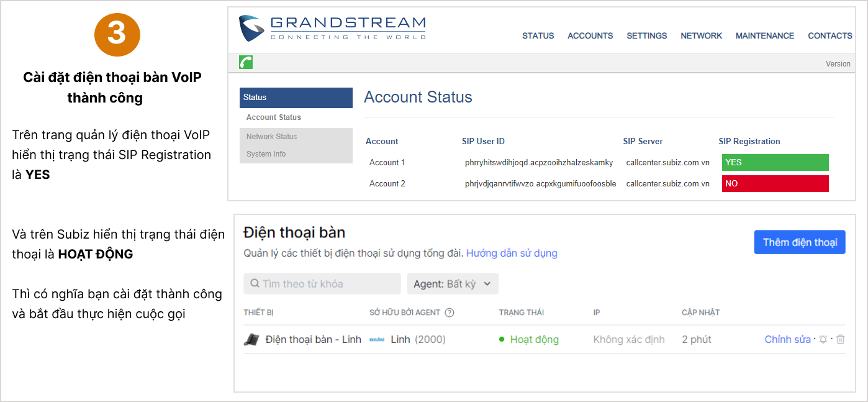Click the Grandstream logo
868x402 pixels.
tap(332, 29)
